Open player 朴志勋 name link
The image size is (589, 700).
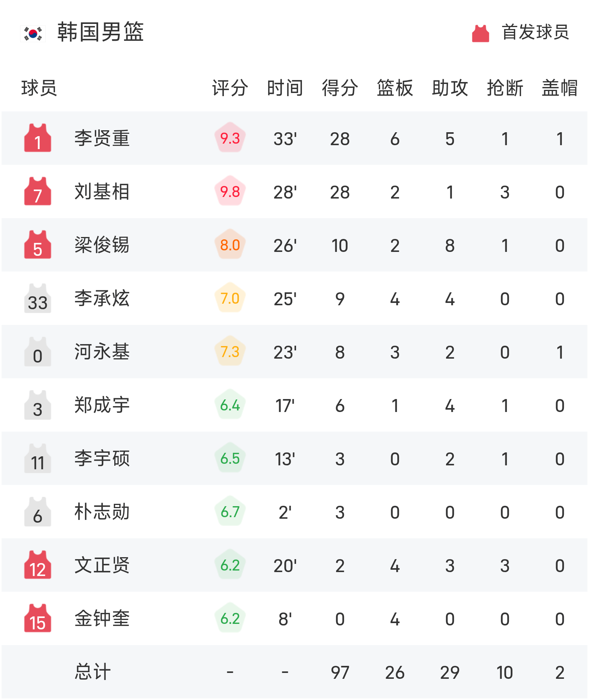[102, 511]
